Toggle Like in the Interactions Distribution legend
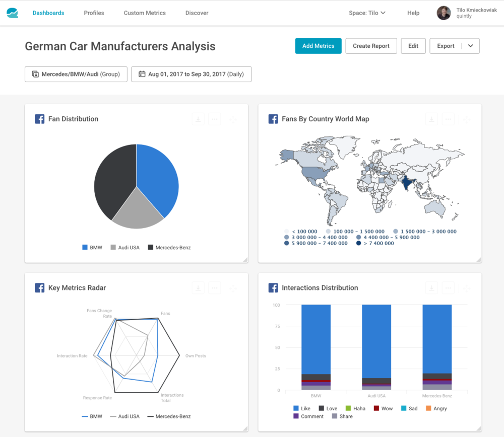 click(301, 408)
